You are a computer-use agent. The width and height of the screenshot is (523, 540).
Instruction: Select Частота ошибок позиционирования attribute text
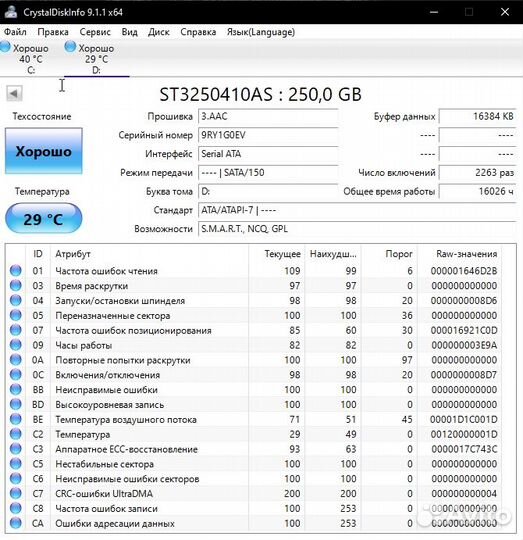pyautogui.click(x=133, y=330)
